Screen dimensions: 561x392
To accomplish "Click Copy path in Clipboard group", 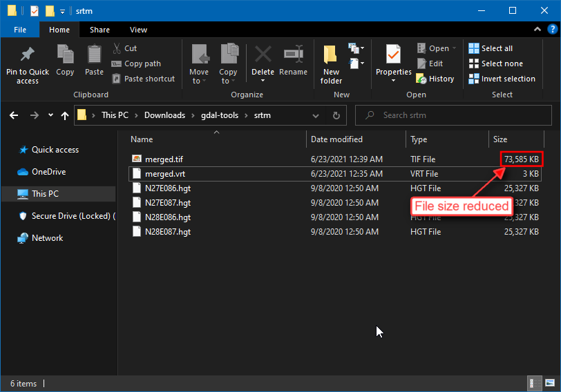I will 136,63.
